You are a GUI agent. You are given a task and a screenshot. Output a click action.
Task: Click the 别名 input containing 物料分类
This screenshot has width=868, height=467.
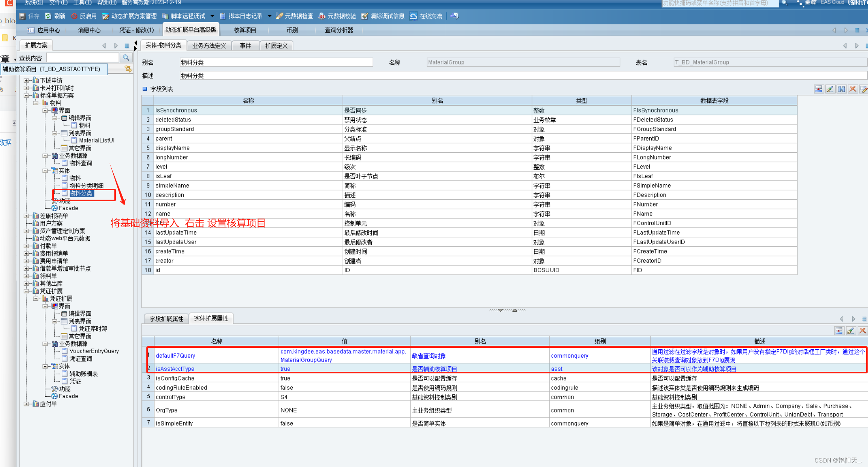277,62
